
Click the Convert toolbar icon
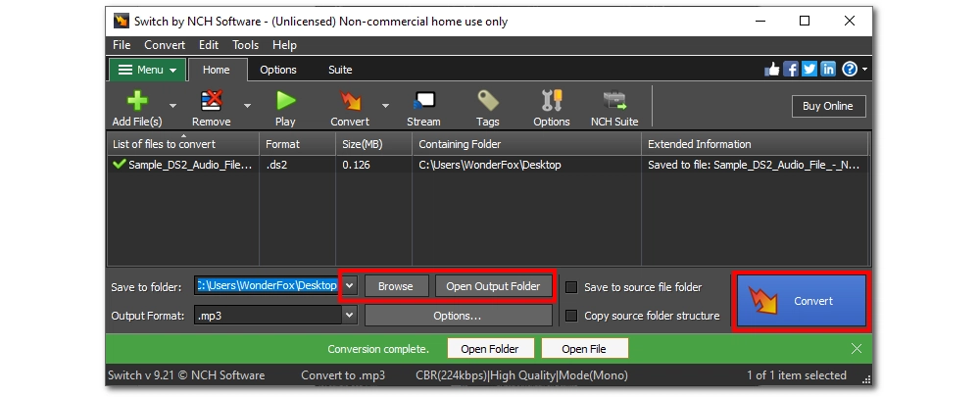click(x=350, y=101)
